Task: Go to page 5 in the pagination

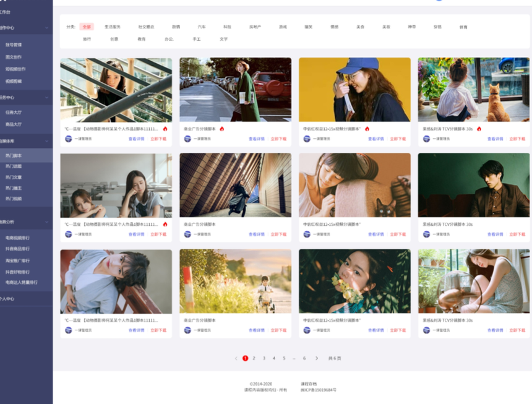Action: coord(284,358)
